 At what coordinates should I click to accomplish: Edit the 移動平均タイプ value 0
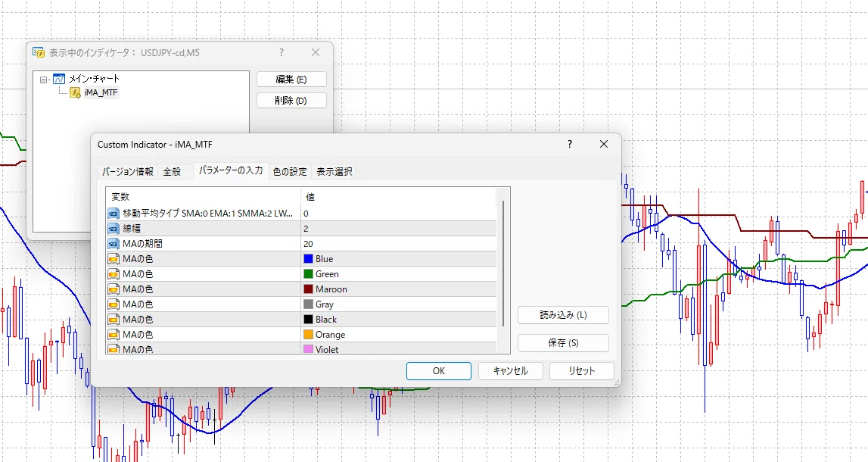point(399,214)
